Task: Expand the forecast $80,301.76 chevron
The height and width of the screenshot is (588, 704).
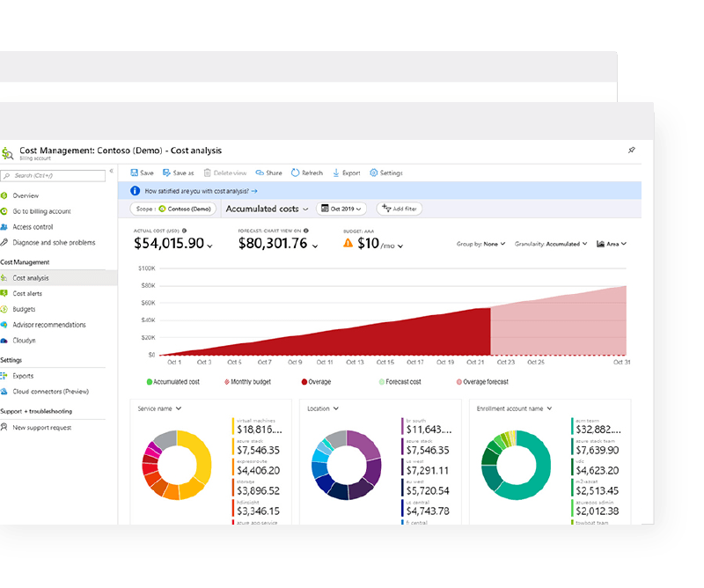Action: click(315, 246)
